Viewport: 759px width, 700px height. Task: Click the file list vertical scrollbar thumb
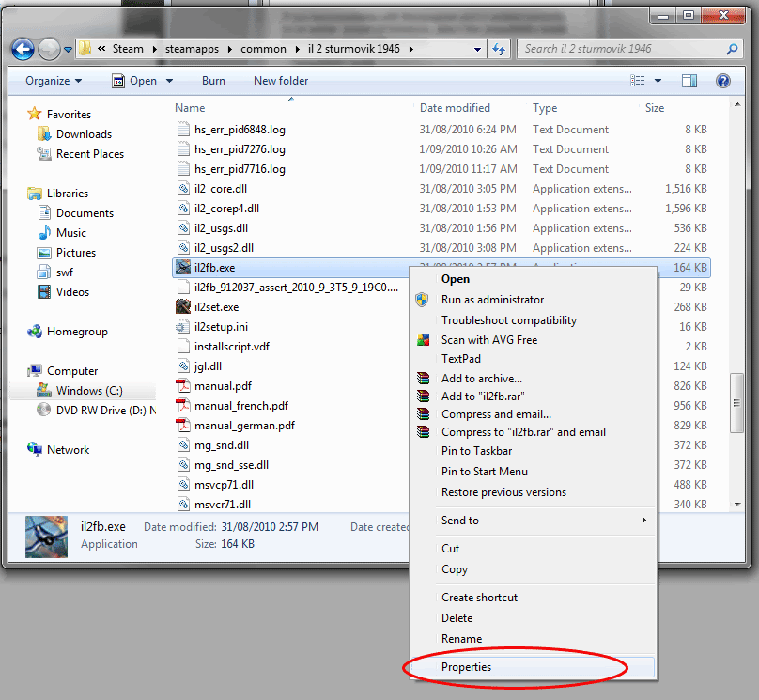tap(736, 402)
